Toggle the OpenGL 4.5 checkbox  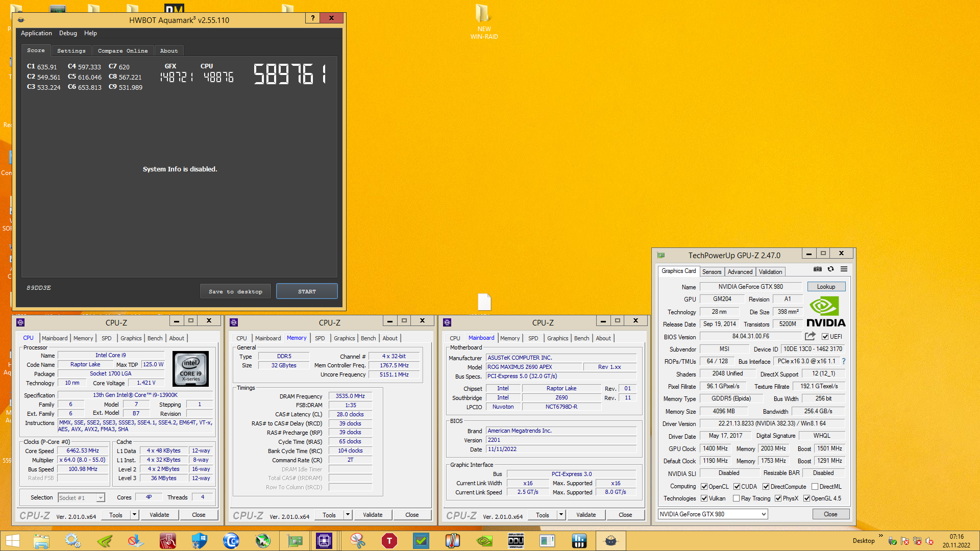point(806,498)
